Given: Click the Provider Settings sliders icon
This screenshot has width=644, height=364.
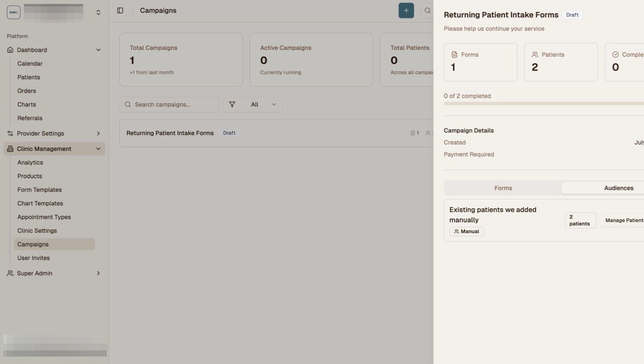Looking at the screenshot, I should point(10,133).
